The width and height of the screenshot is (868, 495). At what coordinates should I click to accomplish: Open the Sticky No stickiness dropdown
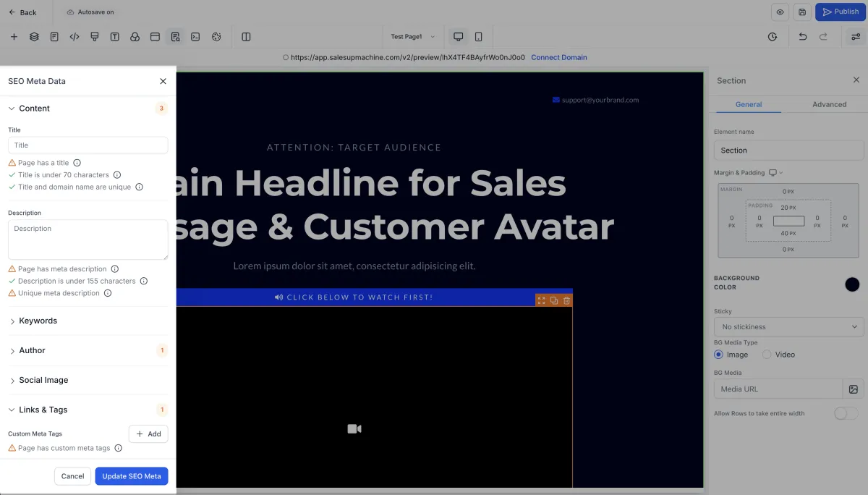788,326
